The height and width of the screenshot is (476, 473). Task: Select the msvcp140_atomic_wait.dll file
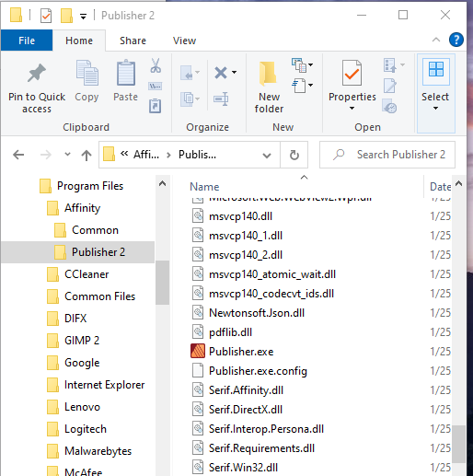(272, 274)
